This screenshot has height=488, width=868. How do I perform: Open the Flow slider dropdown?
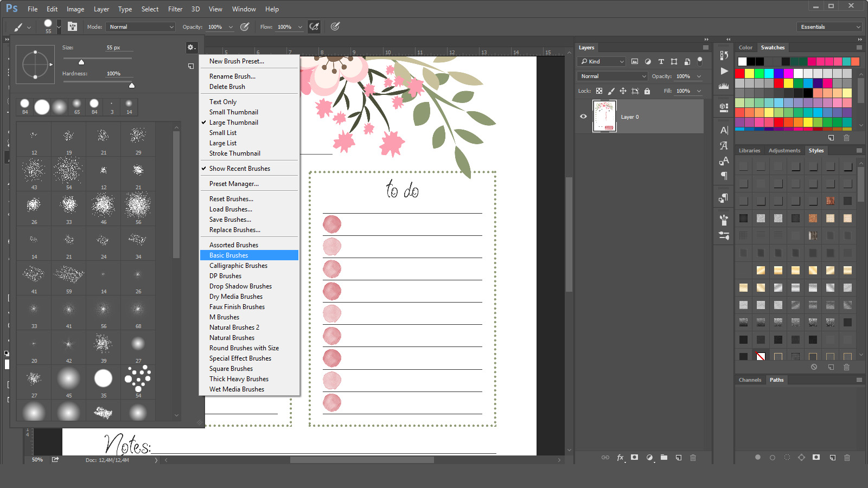tap(300, 27)
